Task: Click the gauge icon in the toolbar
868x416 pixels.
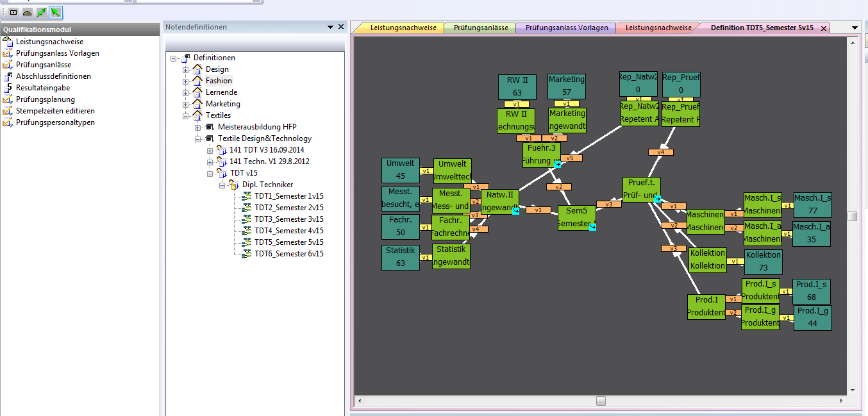Action: click(27, 12)
